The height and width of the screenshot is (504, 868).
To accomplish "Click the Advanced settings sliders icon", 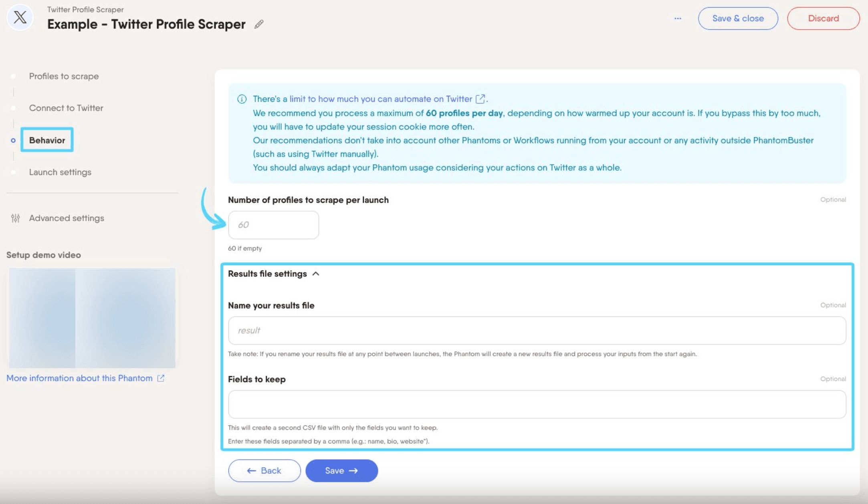I will (x=16, y=218).
